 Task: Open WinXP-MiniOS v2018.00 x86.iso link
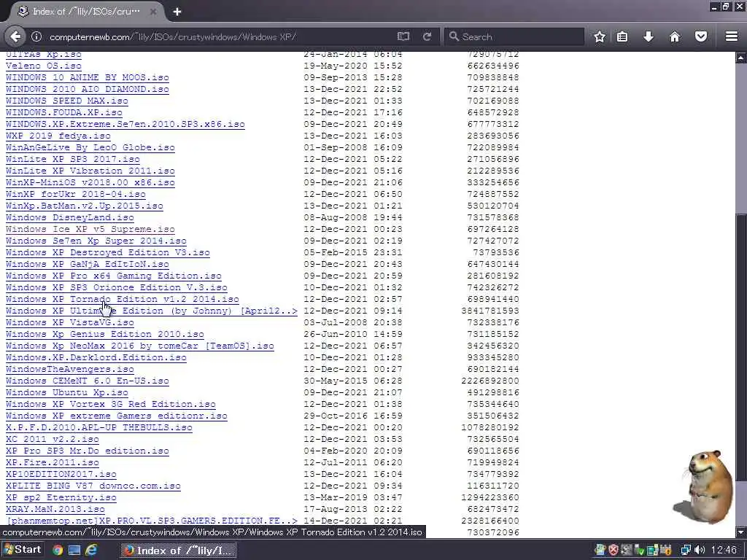pyautogui.click(x=90, y=182)
